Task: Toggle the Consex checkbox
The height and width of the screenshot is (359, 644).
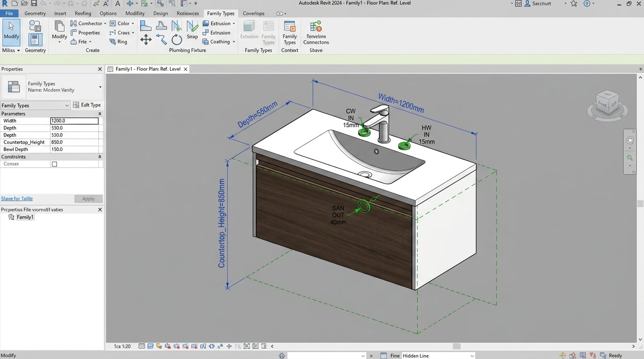Action: pyautogui.click(x=54, y=164)
